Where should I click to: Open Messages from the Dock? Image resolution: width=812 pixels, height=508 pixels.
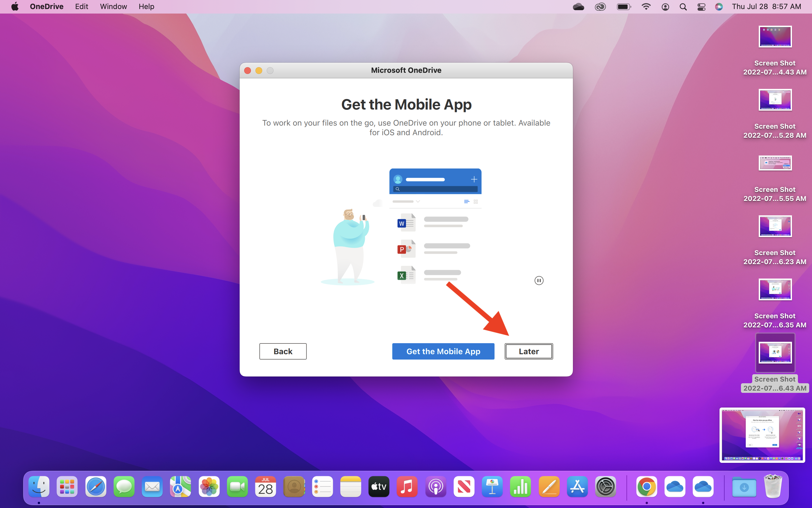coord(124,487)
